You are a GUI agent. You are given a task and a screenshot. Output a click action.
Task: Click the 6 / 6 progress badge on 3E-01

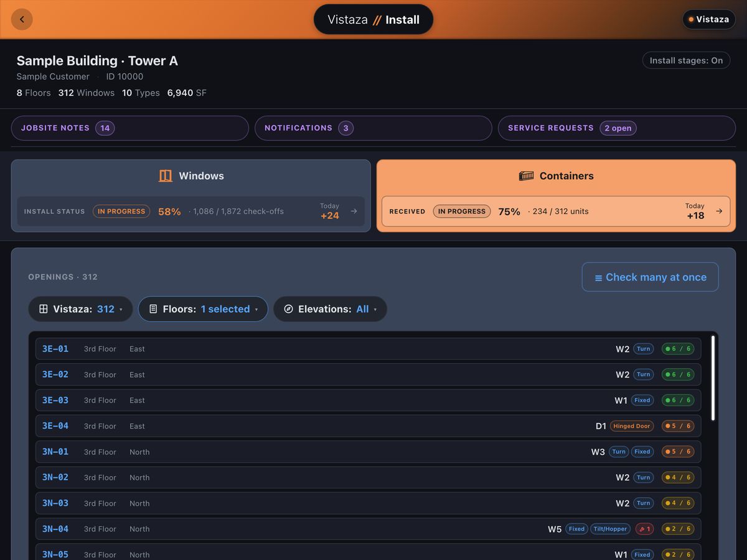pyautogui.click(x=678, y=349)
